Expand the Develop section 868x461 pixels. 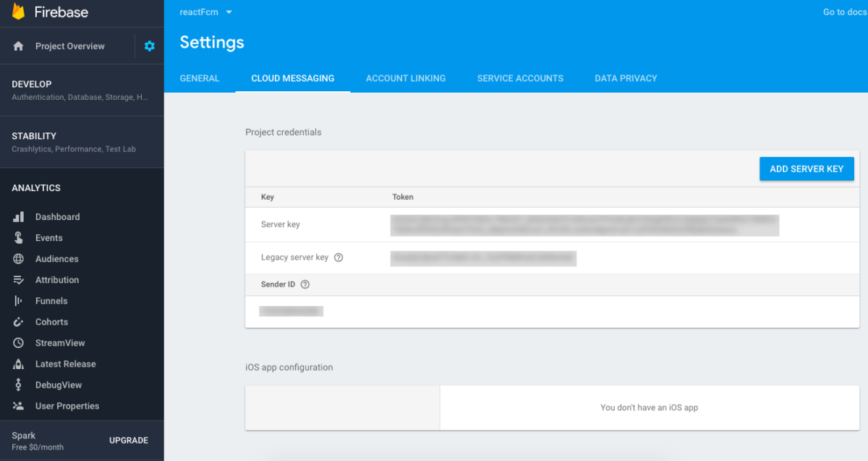click(x=82, y=90)
